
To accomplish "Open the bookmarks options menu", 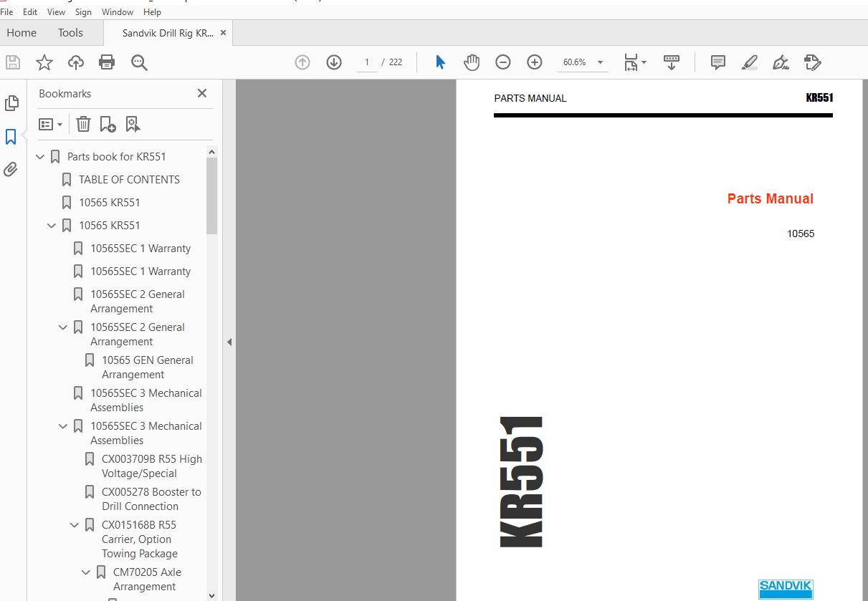I will [50, 125].
